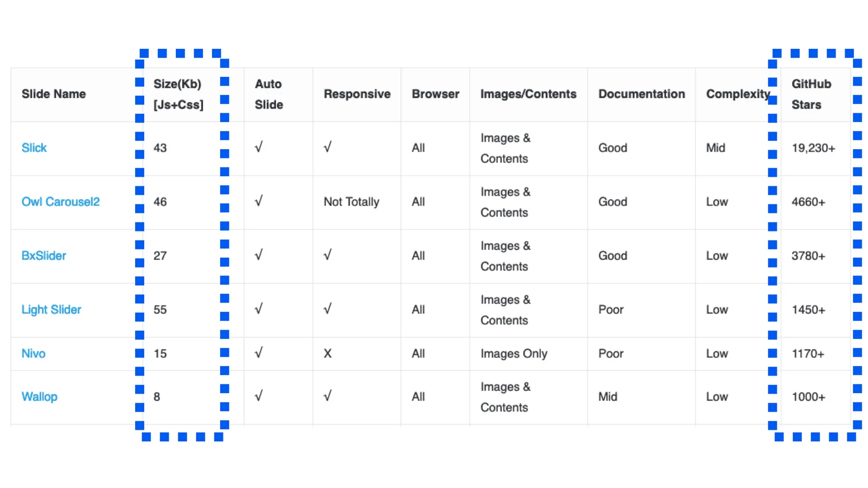Select the Complexity column header
Image resolution: width=868 pixels, height=488 pixels.
[738, 94]
